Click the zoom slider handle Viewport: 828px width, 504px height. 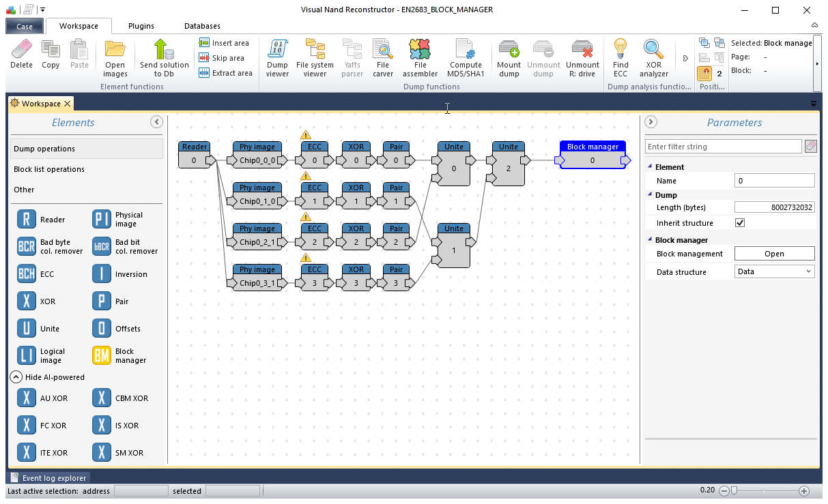pyautogui.click(x=734, y=490)
